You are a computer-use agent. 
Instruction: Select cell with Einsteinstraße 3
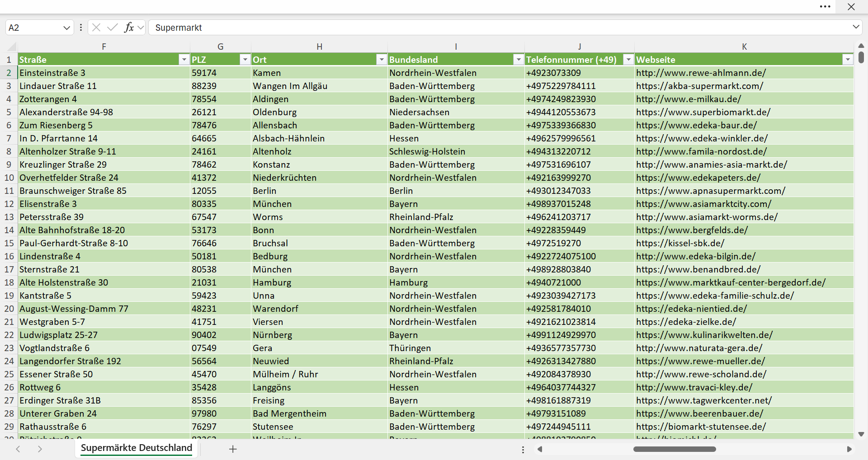[104, 73]
